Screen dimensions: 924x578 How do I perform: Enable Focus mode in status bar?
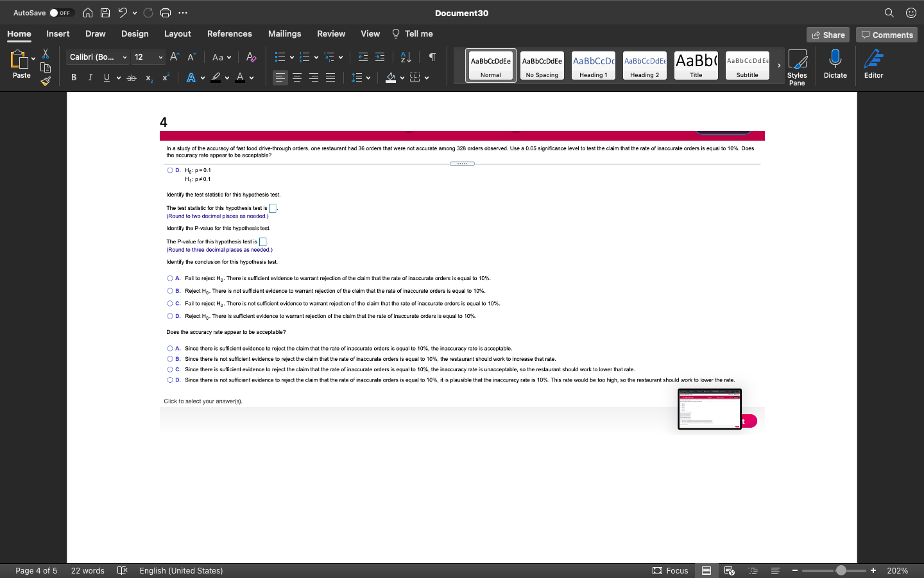[x=671, y=570]
